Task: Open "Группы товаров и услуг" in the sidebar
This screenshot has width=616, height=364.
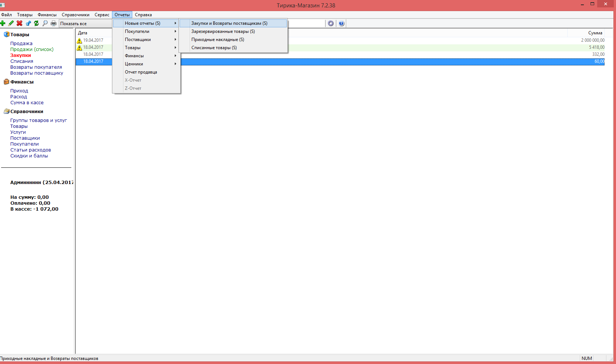Action: pos(38,120)
